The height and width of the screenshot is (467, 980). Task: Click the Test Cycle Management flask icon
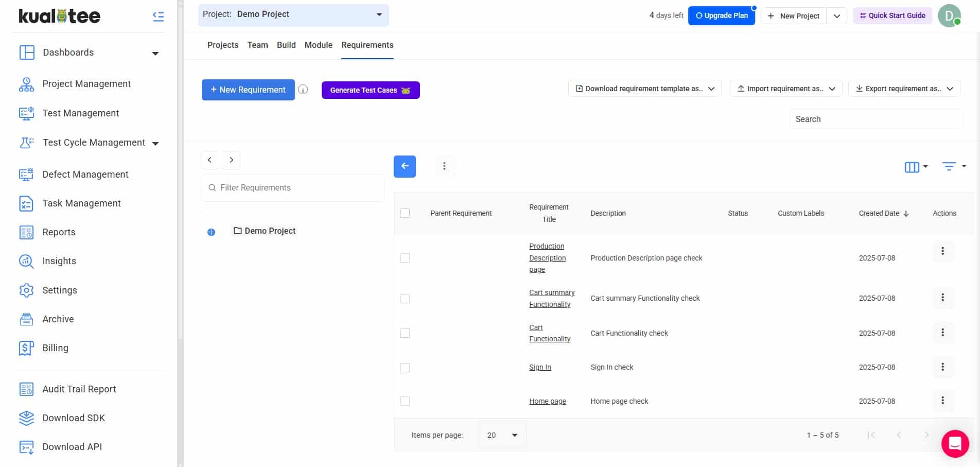[26, 143]
